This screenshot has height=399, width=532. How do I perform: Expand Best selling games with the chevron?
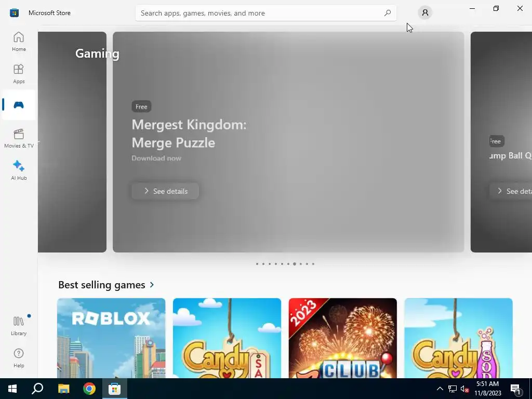click(152, 285)
